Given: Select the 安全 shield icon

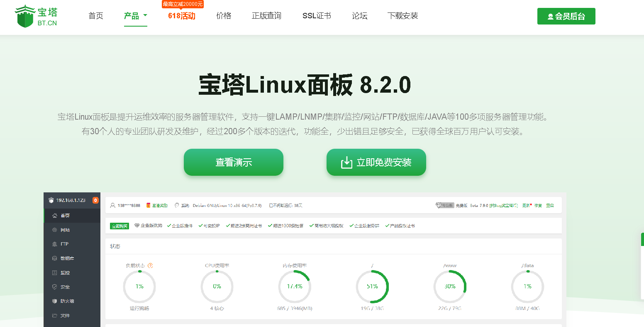Looking at the screenshot, I should pyautogui.click(x=55, y=287).
